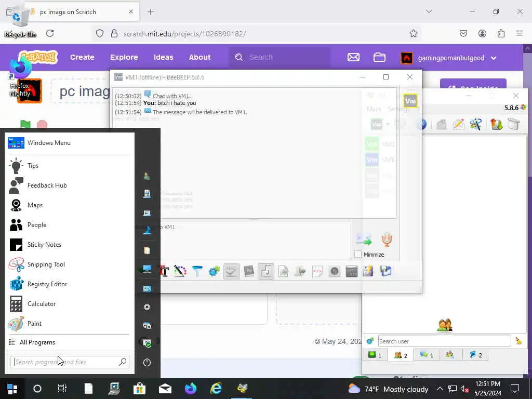Click the dark screen-share icon in chat toolbar

point(352,271)
